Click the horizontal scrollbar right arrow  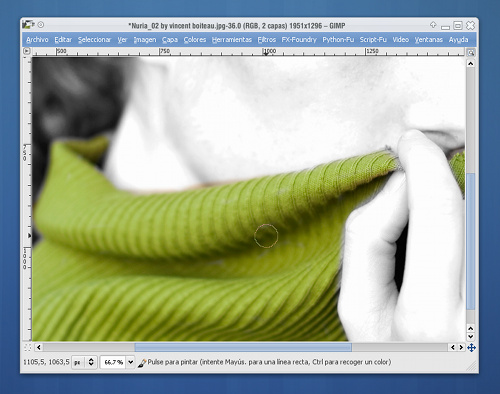click(x=461, y=347)
